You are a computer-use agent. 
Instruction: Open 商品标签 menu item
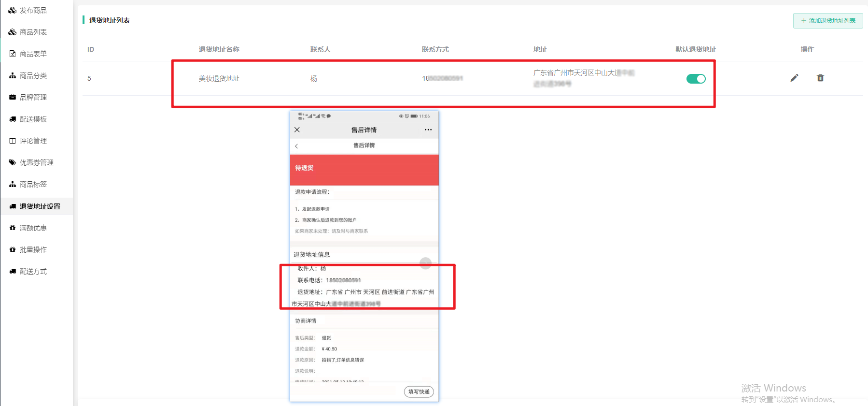[x=33, y=184]
